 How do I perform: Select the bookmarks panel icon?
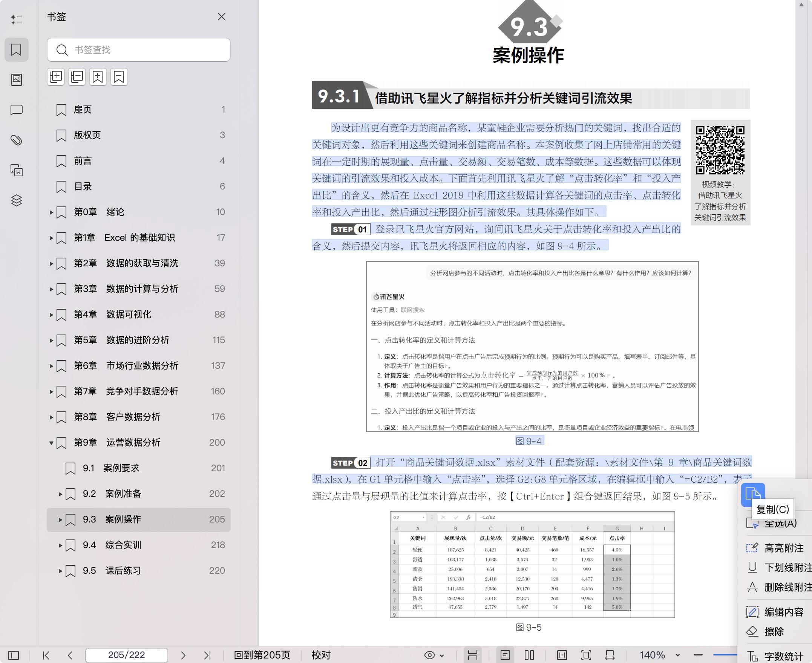(x=17, y=50)
